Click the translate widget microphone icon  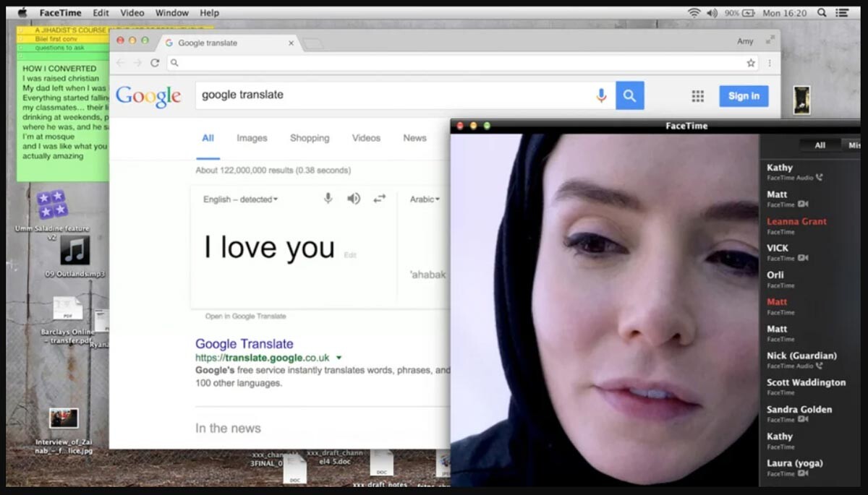pos(328,198)
